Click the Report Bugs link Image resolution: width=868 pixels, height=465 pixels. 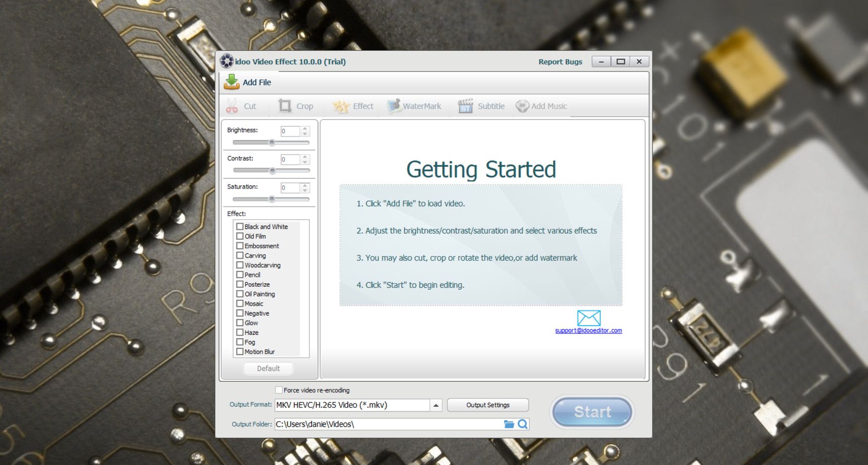[560, 62]
